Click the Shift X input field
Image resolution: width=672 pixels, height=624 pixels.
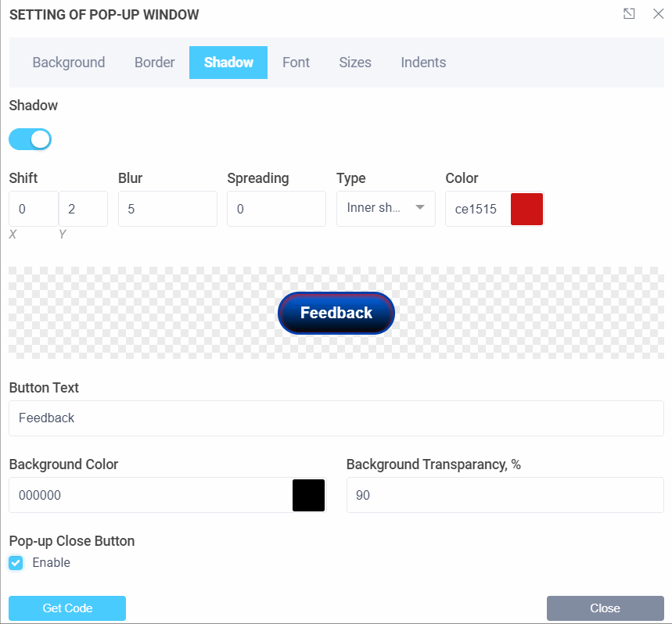click(33, 209)
